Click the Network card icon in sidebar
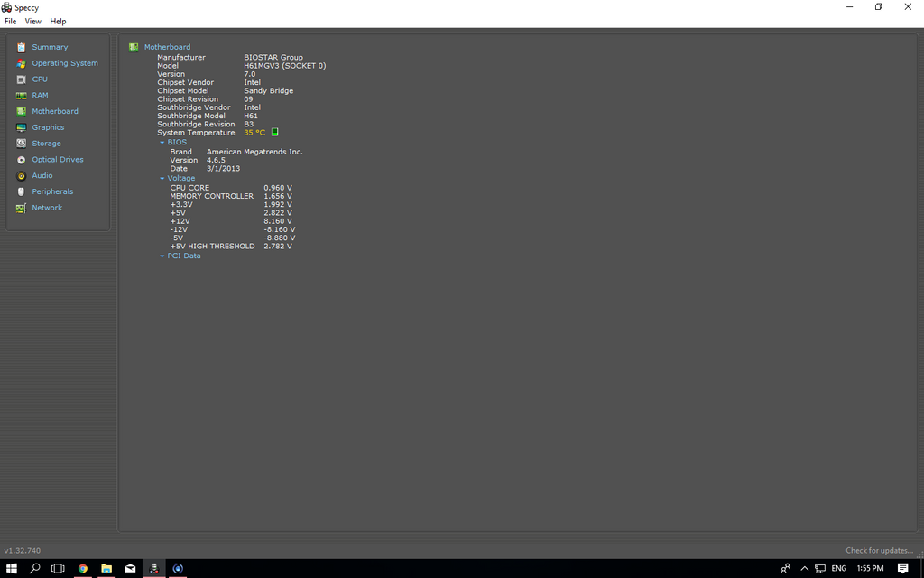The image size is (924, 578). (x=22, y=208)
